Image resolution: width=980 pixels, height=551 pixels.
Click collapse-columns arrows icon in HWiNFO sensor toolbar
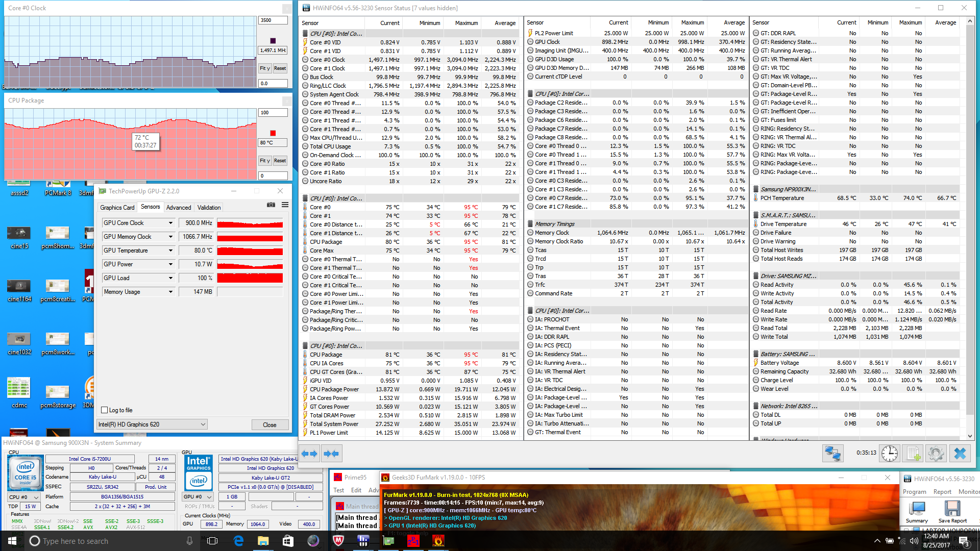click(331, 454)
